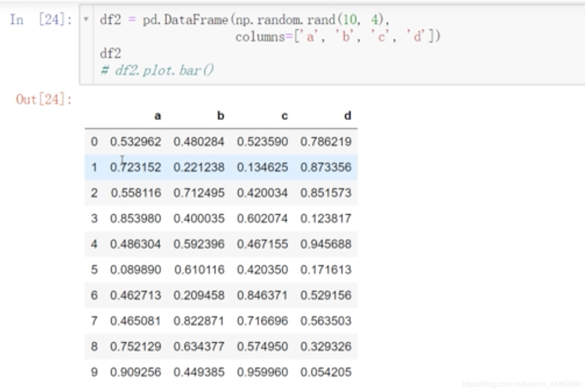Select cell value 0.123817
This screenshot has height=392, width=585.
tap(326, 218)
